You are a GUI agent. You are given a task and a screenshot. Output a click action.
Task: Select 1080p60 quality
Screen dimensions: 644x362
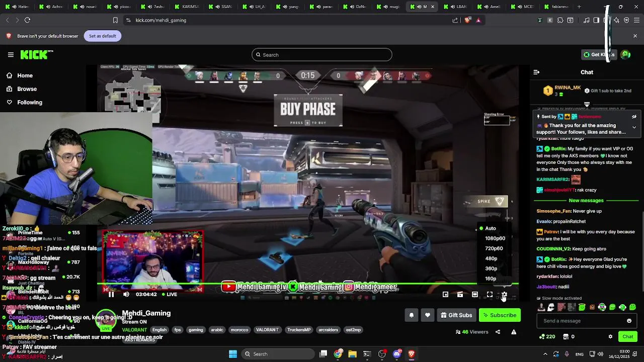[494, 238]
